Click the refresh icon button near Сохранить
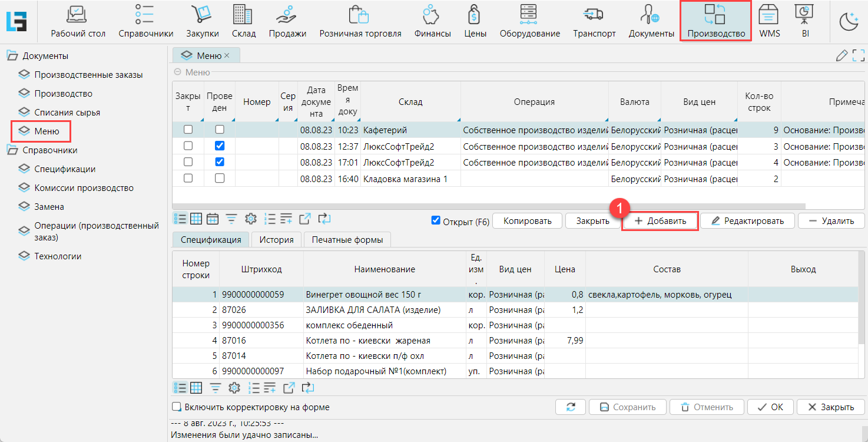This screenshot has height=442, width=868. pos(571,407)
